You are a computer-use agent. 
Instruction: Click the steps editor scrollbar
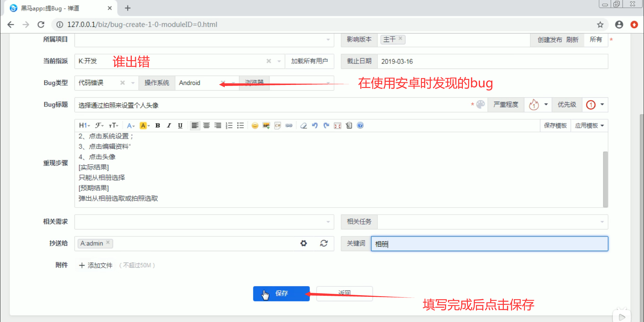(605, 179)
